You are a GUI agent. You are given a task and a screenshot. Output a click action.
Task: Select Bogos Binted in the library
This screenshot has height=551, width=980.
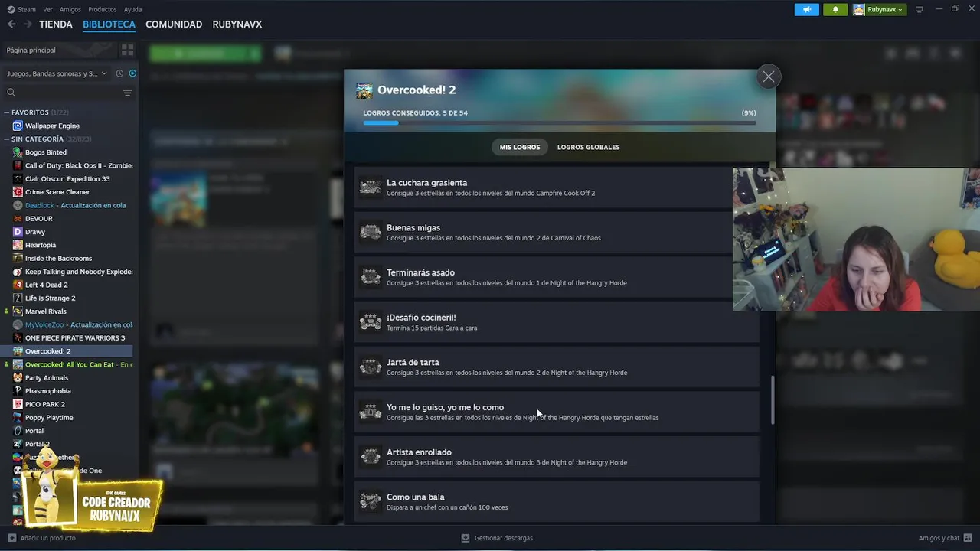tap(46, 152)
